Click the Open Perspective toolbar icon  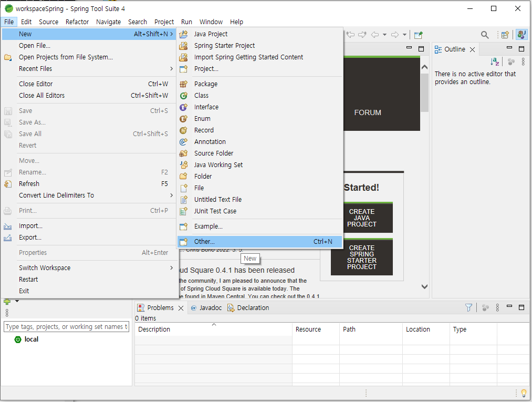(x=505, y=35)
